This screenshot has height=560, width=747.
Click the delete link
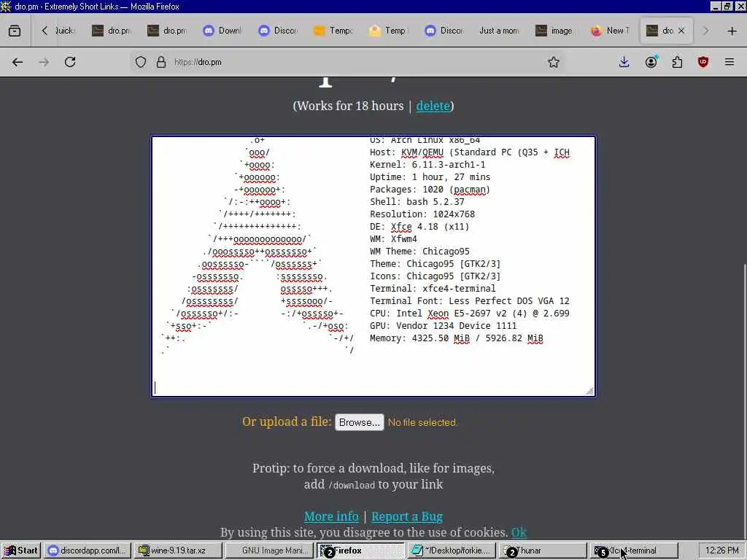433,106
